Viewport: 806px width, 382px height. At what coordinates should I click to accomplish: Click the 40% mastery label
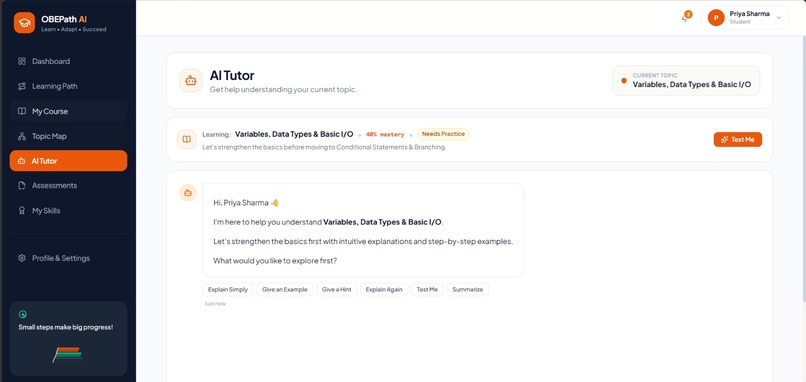(x=385, y=135)
